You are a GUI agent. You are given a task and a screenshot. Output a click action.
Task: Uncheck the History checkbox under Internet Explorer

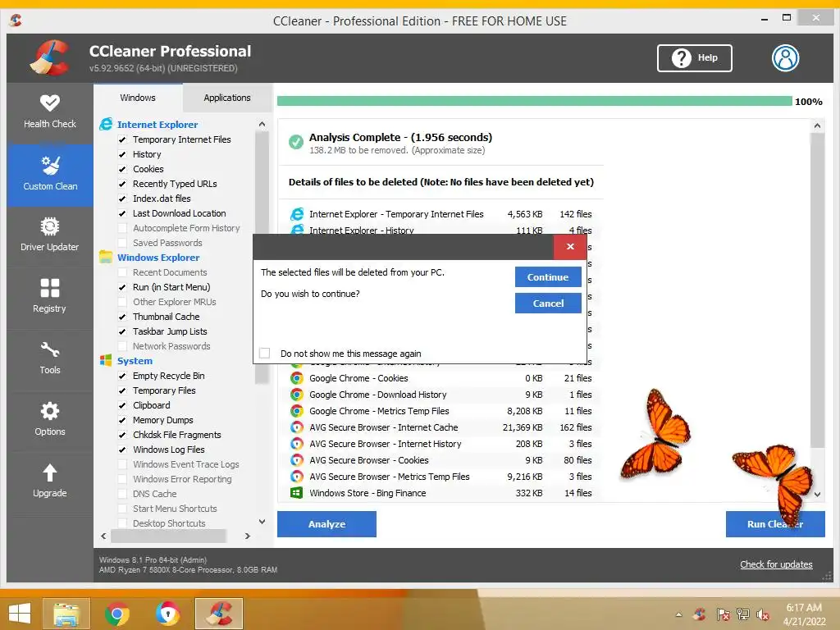(x=122, y=154)
